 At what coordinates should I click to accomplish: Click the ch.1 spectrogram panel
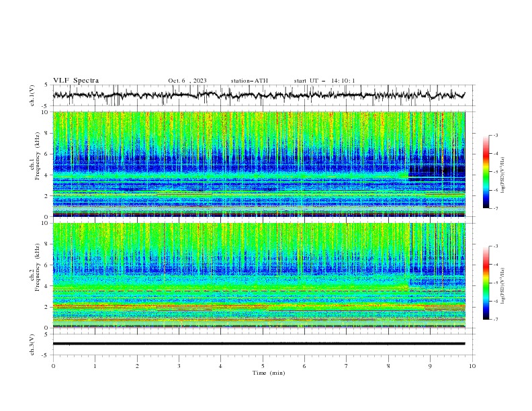coord(259,164)
